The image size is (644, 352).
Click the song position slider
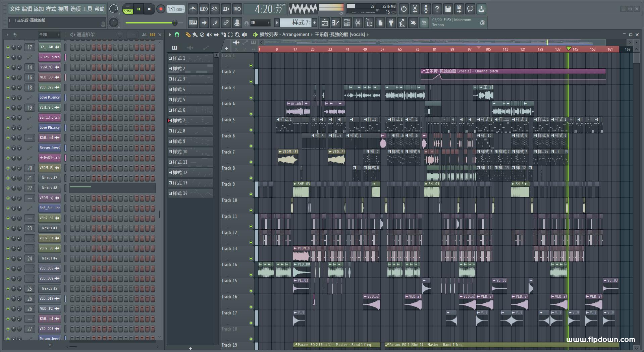pos(154,23)
